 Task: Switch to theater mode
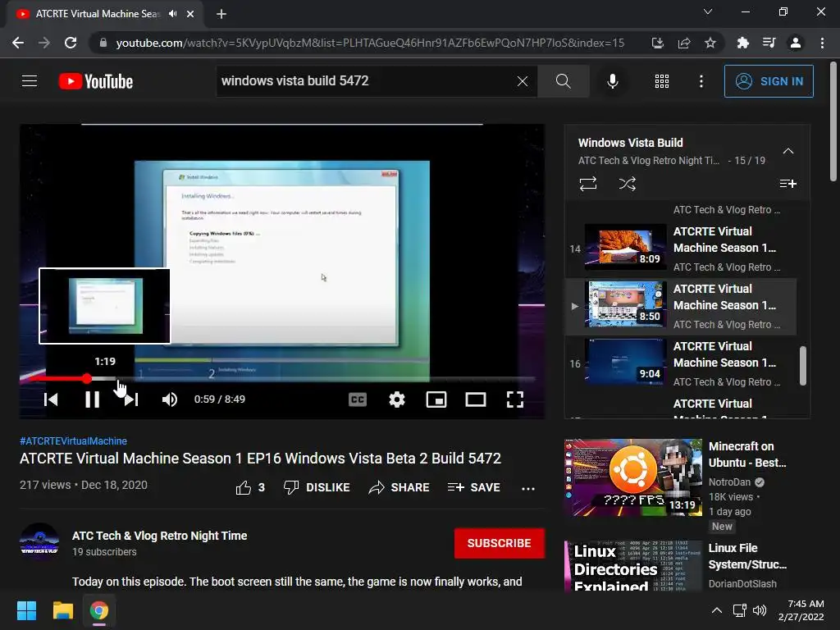click(x=476, y=399)
